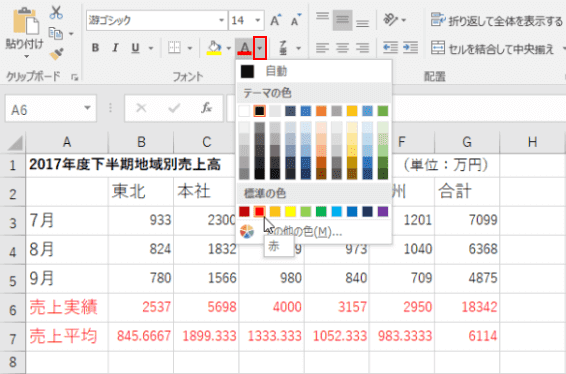Select 自動 automatic color option
566x374 pixels.
coord(314,71)
